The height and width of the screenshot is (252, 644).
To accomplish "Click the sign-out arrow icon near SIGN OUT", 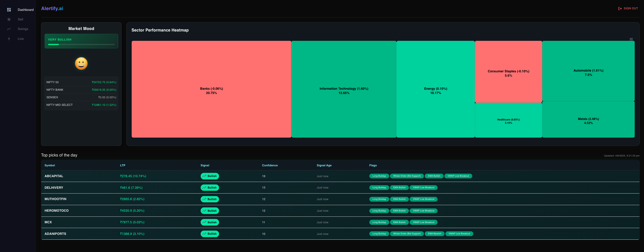I will click(x=620, y=8).
